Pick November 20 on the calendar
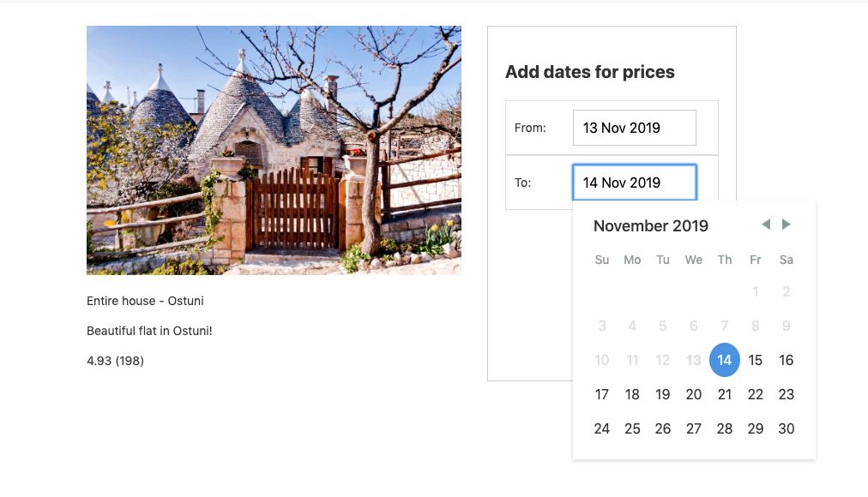Image resolution: width=868 pixels, height=497 pixels. pyautogui.click(x=694, y=394)
